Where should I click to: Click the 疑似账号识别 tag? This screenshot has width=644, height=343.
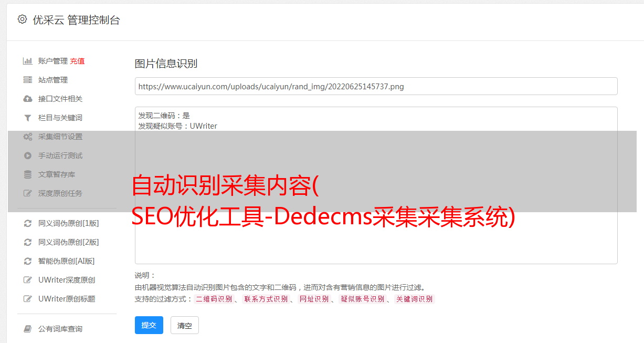tap(362, 299)
